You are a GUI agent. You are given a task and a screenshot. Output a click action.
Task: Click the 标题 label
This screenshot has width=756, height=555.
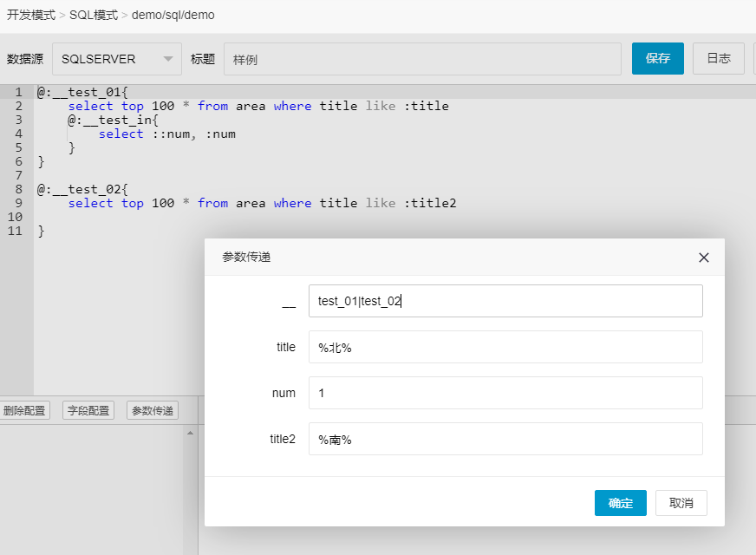click(203, 59)
